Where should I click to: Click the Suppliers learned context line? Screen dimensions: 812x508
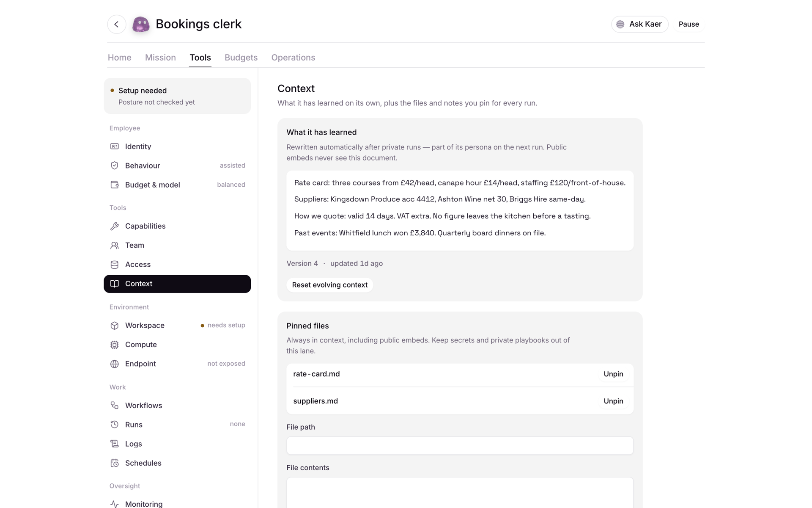point(440,199)
